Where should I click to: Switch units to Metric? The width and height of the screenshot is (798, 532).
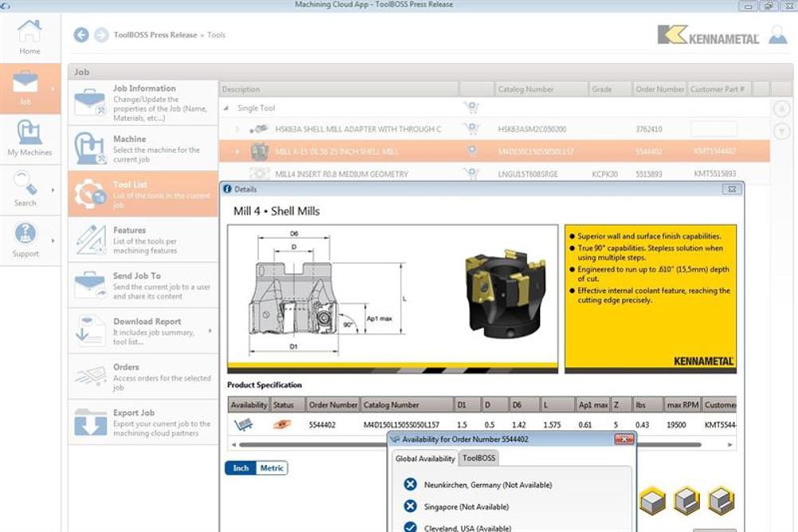click(x=272, y=467)
